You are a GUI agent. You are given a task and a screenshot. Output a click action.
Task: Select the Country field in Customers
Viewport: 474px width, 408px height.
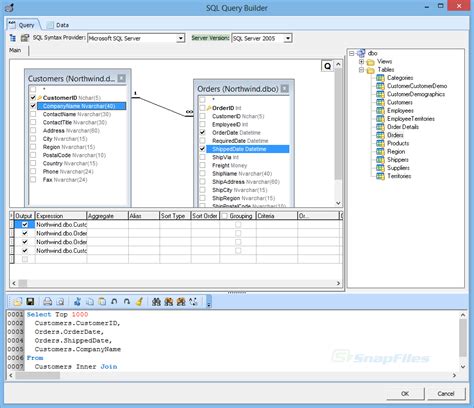[70, 163]
